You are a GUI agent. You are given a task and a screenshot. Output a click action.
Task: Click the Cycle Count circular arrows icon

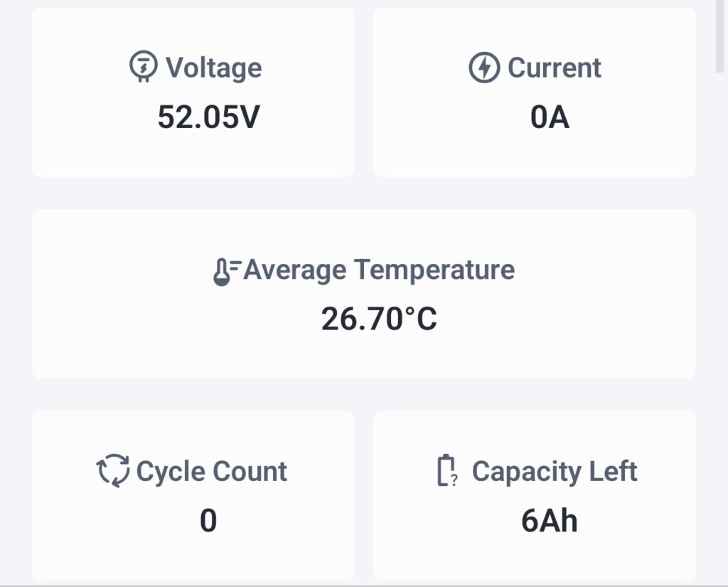coord(113,471)
